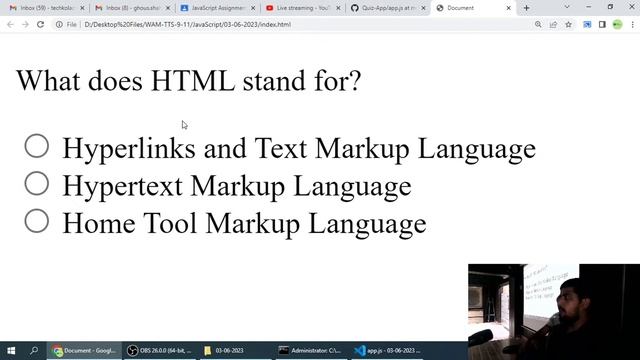Open a new tab with the plus button

[527, 8]
